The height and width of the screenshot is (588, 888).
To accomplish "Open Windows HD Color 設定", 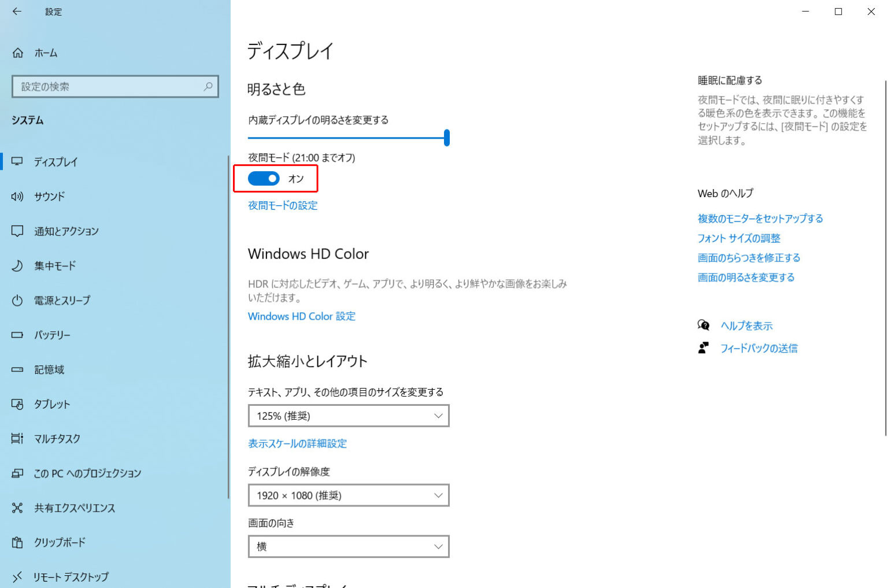I will point(301,316).
